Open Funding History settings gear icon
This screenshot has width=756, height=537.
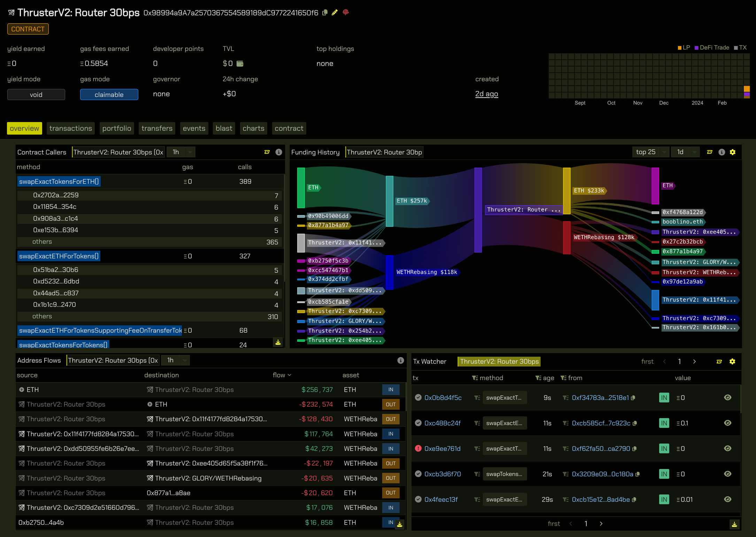coord(733,152)
